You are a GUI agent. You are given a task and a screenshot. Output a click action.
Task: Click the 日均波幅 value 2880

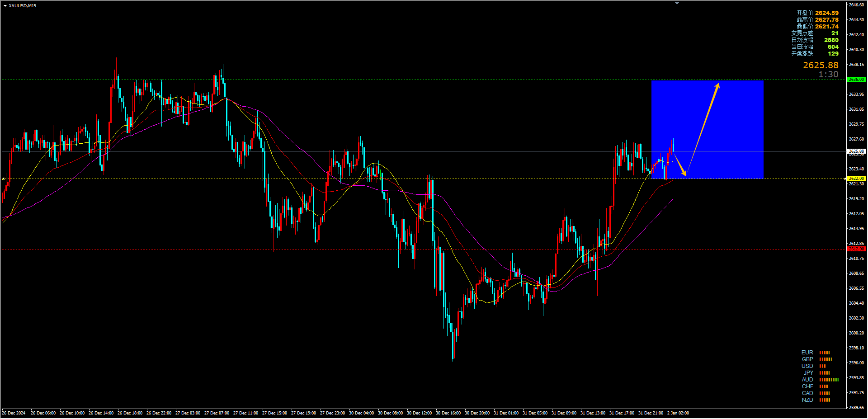pyautogui.click(x=831, y=40)
